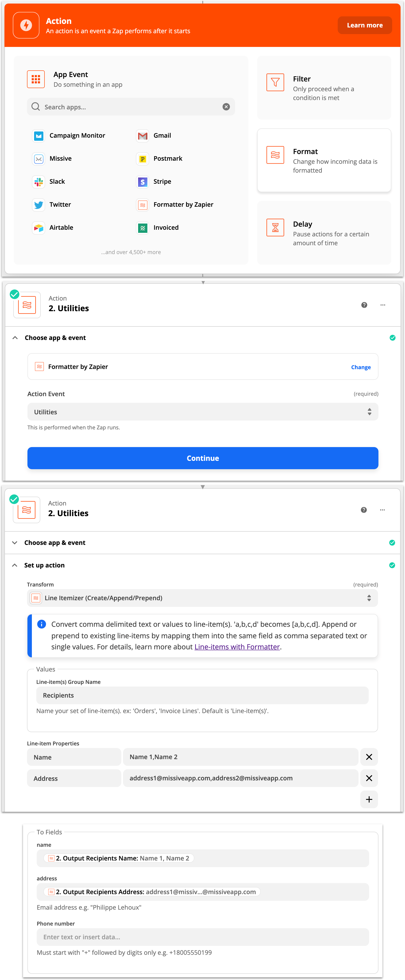Select the Delay option to pause actions
The height and width of the screenshot is (980, 405).
tap(324, 233)
